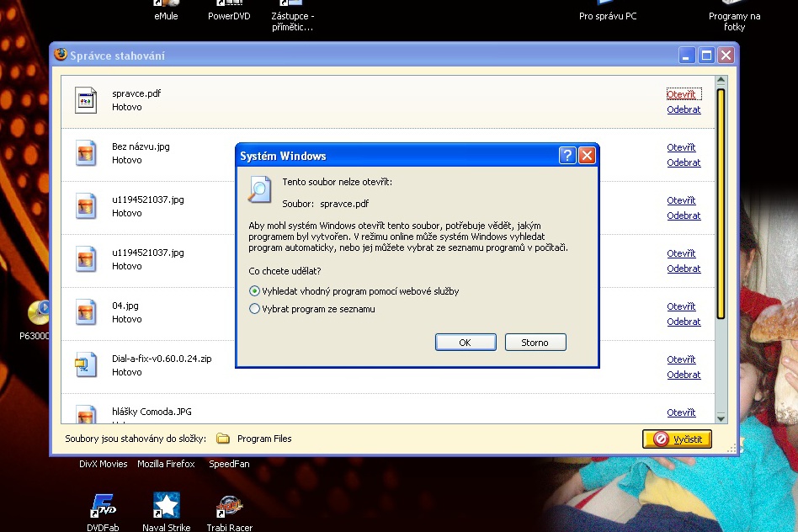Remove 04.jpg with its Odebrat link

(684, 322)
